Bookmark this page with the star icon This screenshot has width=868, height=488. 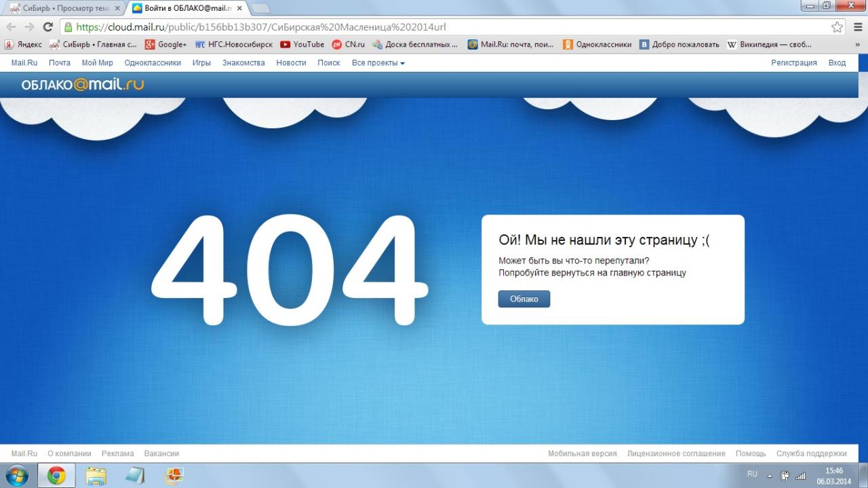point(837,27)
